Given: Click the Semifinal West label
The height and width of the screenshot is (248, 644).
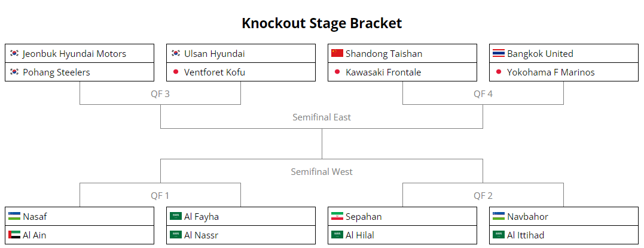Looking at the screenshot, I should click(322, 171).
